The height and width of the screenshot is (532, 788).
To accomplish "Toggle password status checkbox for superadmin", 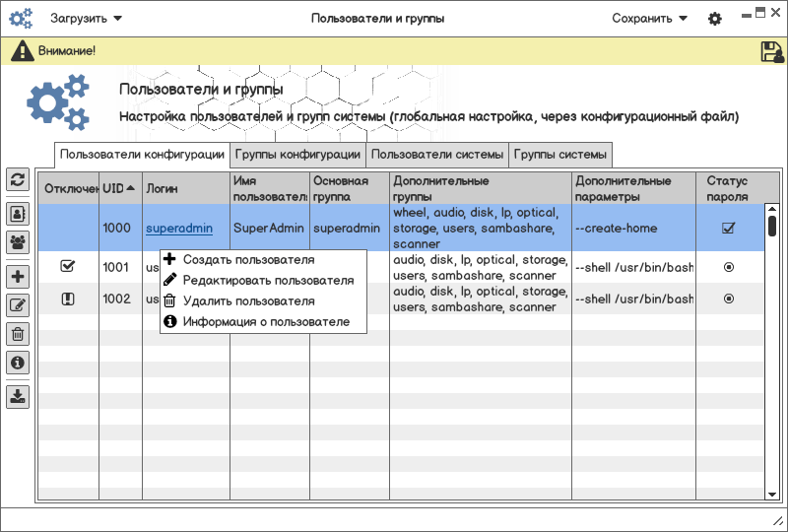I will (729, 228).
